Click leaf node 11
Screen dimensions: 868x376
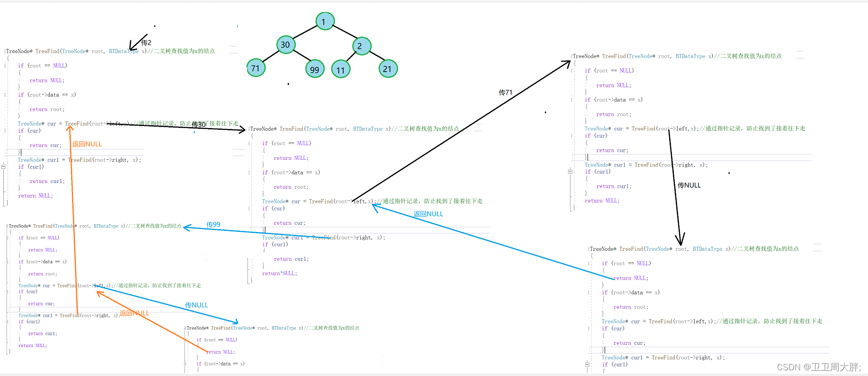341,69
